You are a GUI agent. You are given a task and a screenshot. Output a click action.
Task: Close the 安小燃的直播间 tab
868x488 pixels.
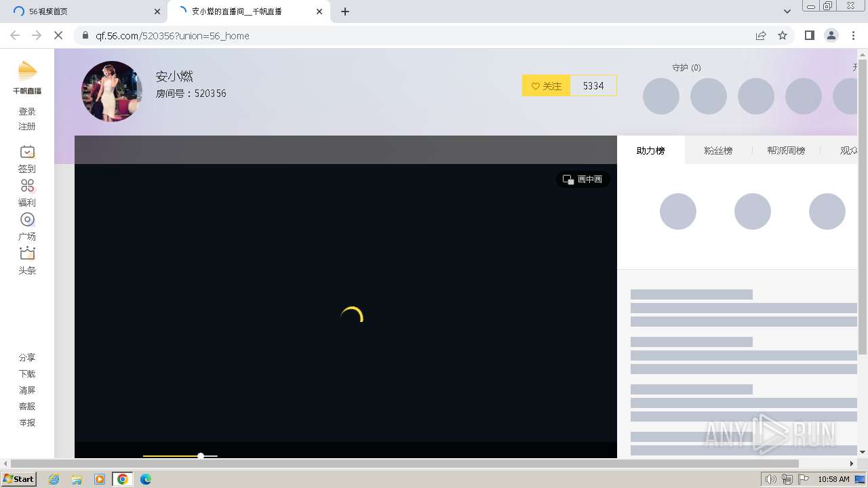coord(320,12)
